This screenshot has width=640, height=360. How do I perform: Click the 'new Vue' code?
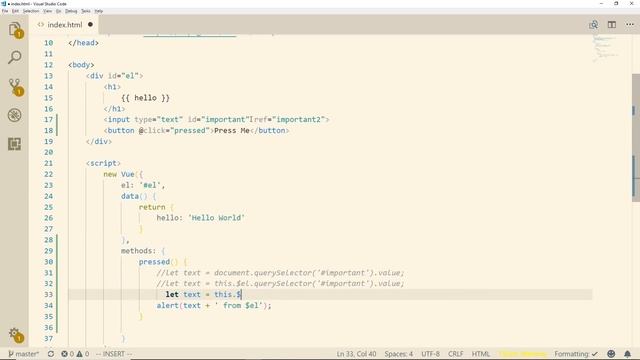[x=119, y=174]
